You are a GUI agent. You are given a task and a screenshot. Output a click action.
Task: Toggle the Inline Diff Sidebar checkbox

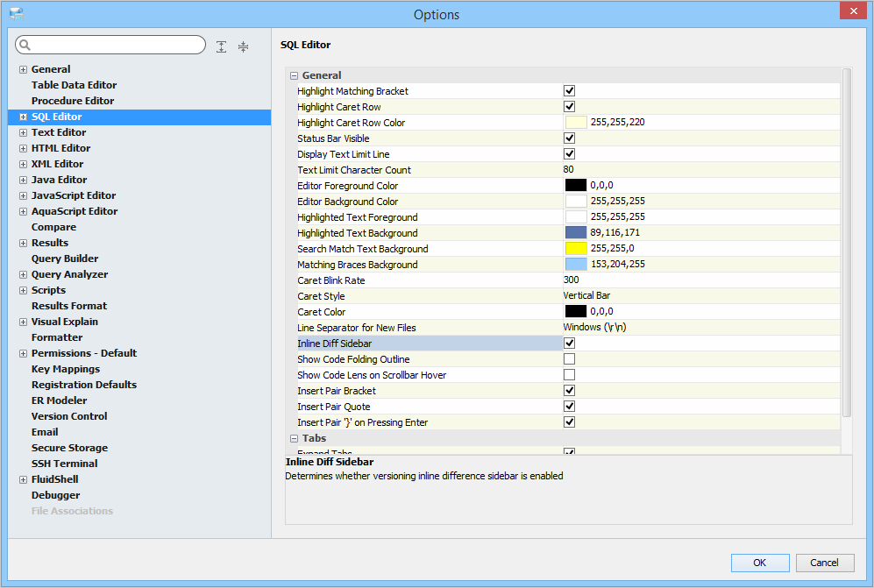click(x=569, y=344)
